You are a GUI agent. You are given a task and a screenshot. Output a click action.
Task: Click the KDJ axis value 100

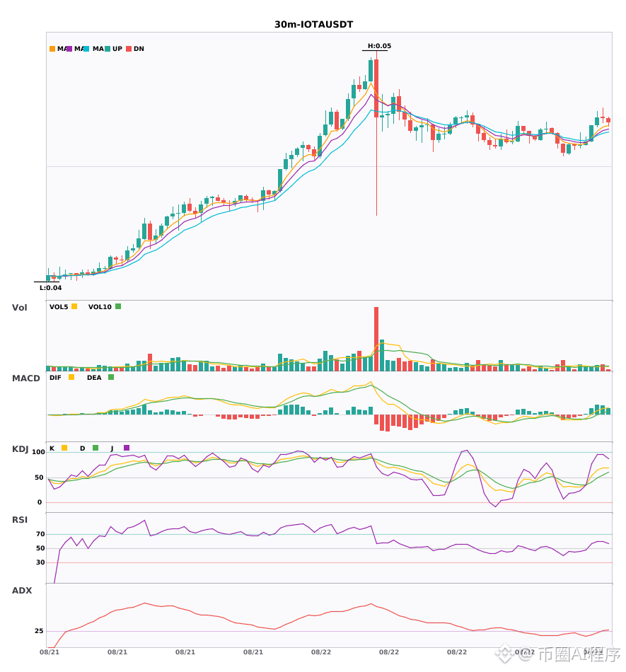38,452
